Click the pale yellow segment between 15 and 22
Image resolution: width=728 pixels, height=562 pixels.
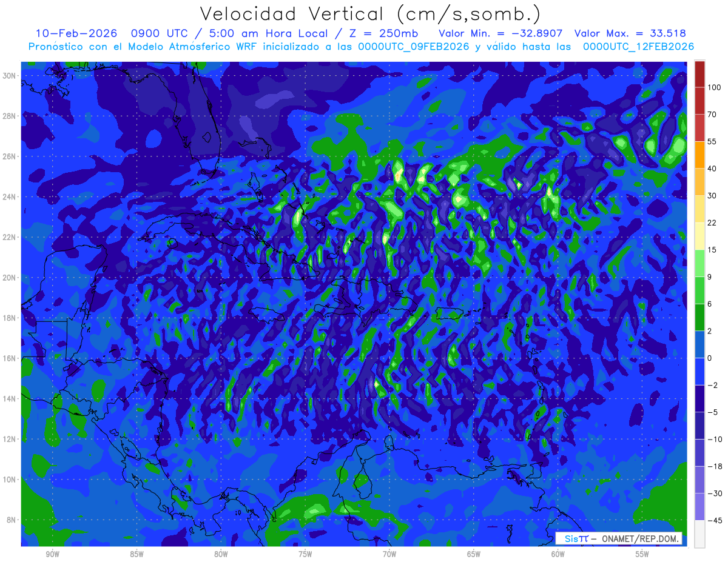tap(699, 236)
